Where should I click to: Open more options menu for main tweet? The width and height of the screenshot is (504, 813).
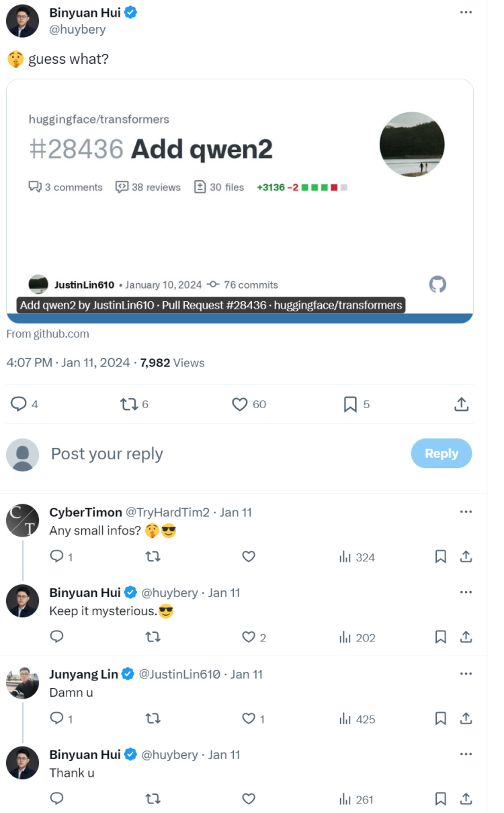(x=466, y=13)
